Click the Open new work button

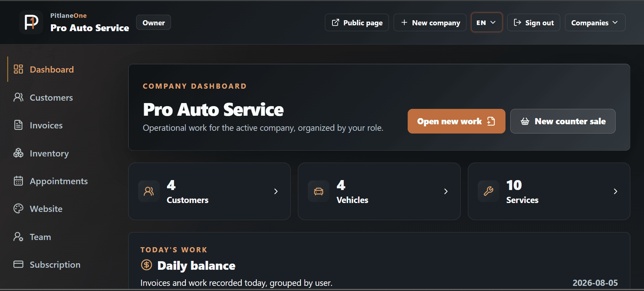(x=456, y=121)
